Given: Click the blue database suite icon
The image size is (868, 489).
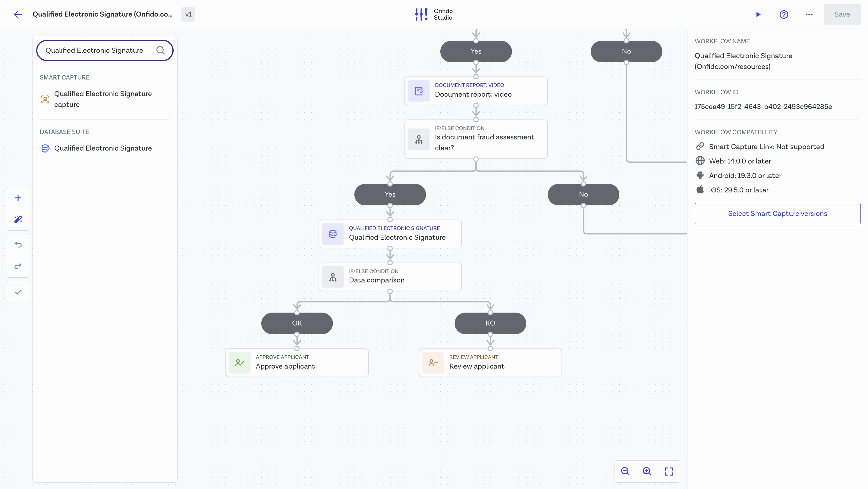Looking at the screenshot, I should coord(45,148).
